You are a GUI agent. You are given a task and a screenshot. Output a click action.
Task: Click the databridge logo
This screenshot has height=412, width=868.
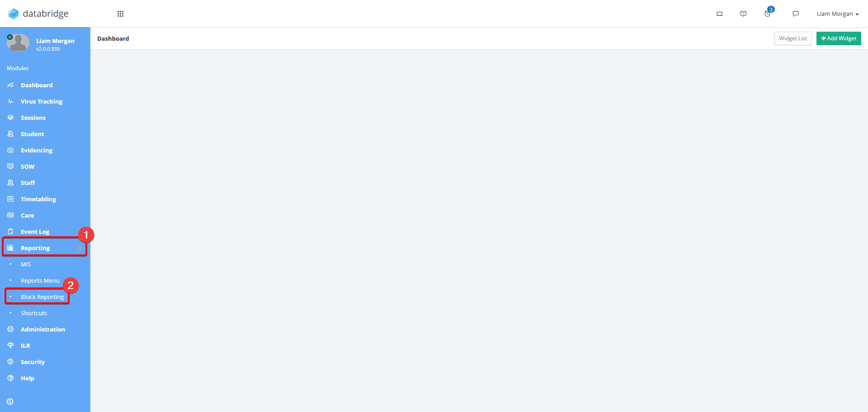[x=38, y=14]
